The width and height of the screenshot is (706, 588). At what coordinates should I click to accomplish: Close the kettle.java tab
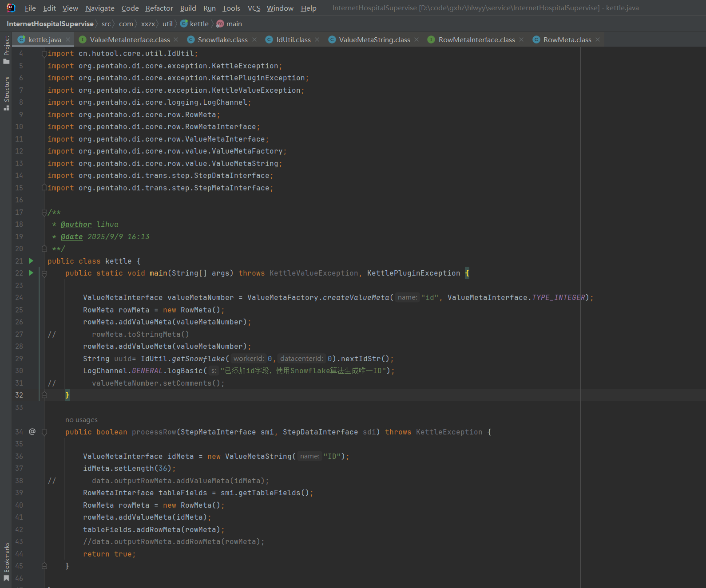pyautogui.click(x=68, y=39)
